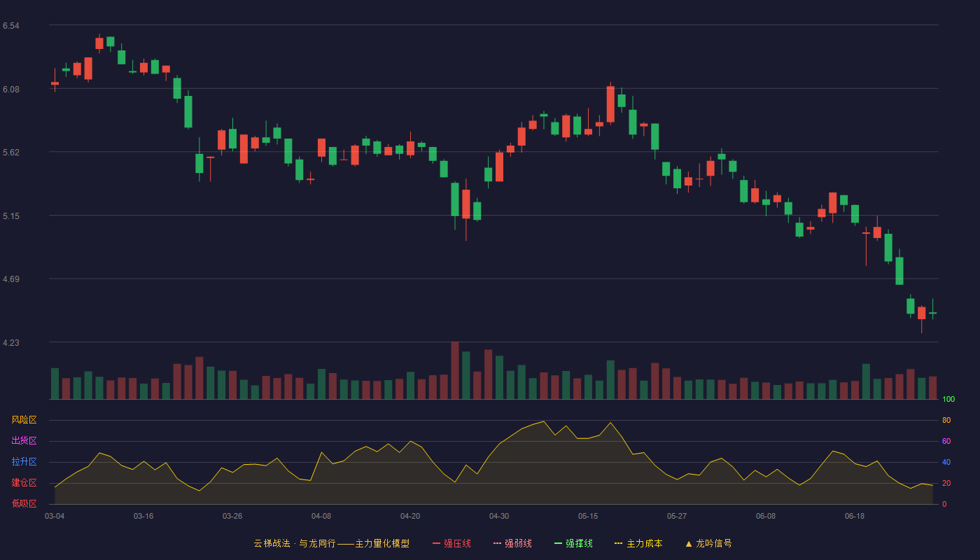Click the 出货区 zone label

(x=24, y=441)
